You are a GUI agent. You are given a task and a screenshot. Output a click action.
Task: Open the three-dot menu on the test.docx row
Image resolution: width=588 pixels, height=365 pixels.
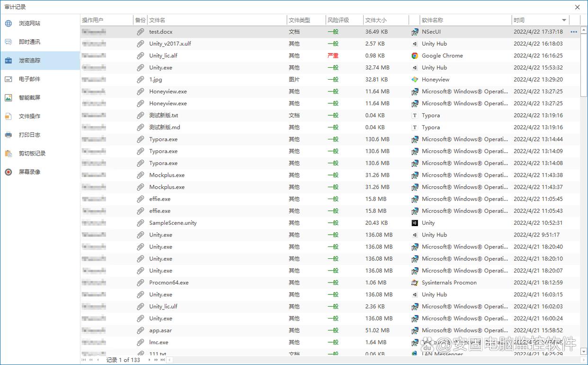coord(574,32)
